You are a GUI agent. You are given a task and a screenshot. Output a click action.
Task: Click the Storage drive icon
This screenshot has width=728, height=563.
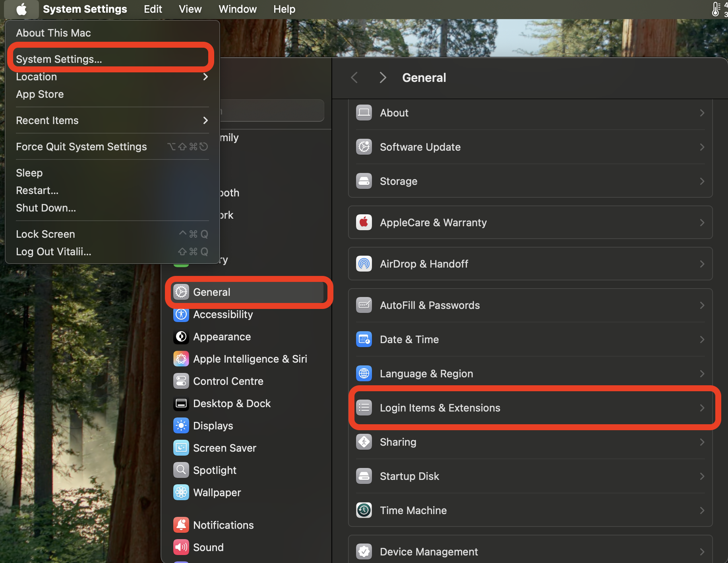coord(364,181)
